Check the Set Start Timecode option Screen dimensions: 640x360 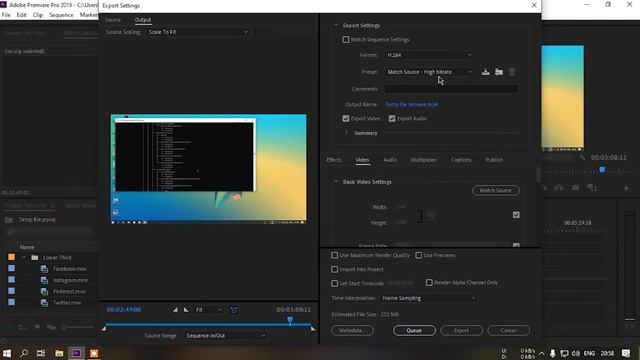[x=334, y=283]
